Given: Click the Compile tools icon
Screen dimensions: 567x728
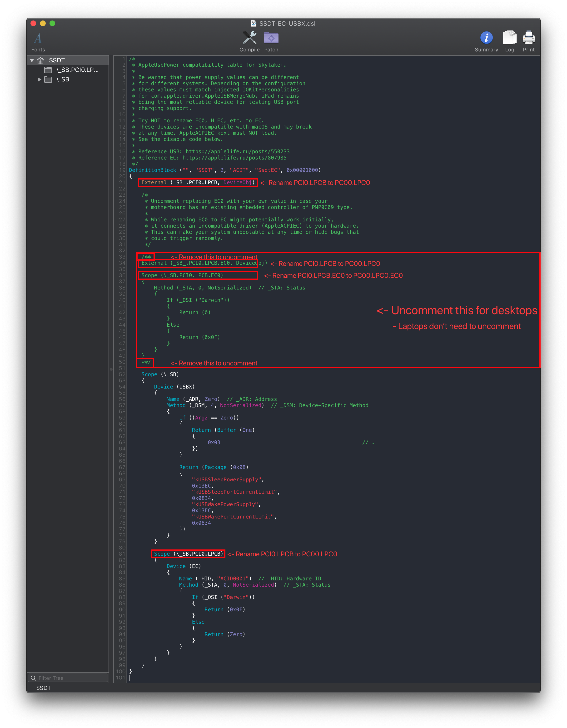Looking at the screenshot, I should coord(249,38).
